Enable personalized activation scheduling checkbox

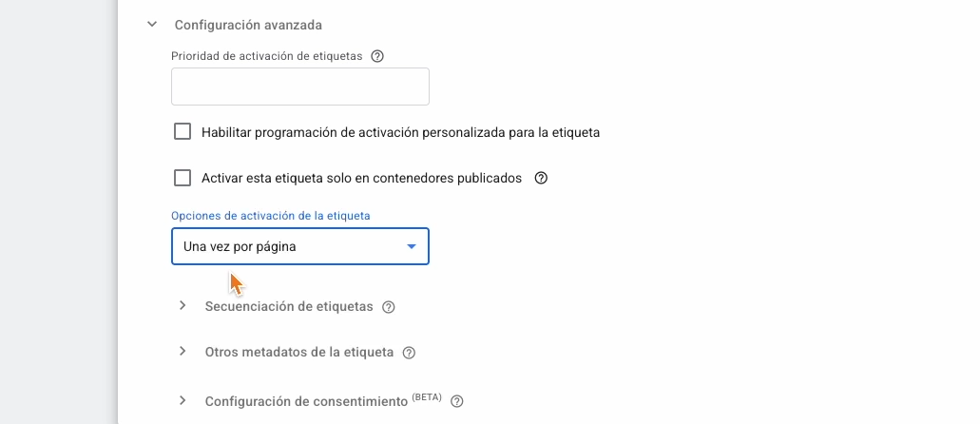tap(183, 132)
